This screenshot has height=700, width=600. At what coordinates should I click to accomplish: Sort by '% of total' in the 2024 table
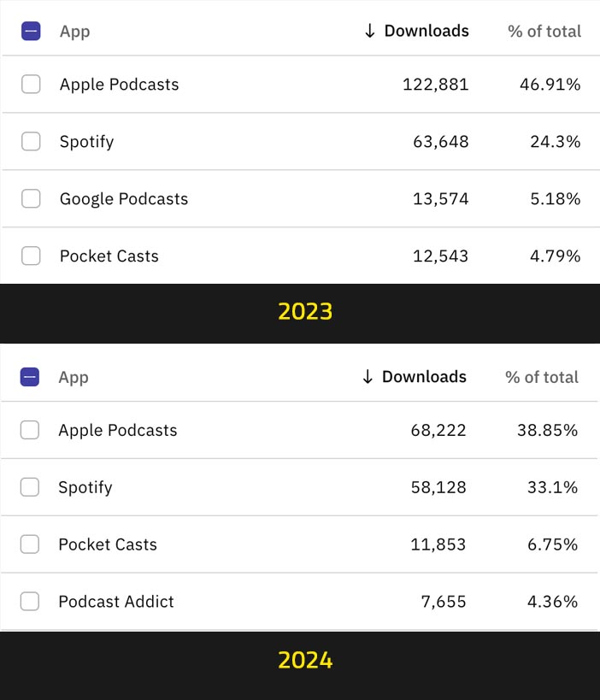coord(542,377)
